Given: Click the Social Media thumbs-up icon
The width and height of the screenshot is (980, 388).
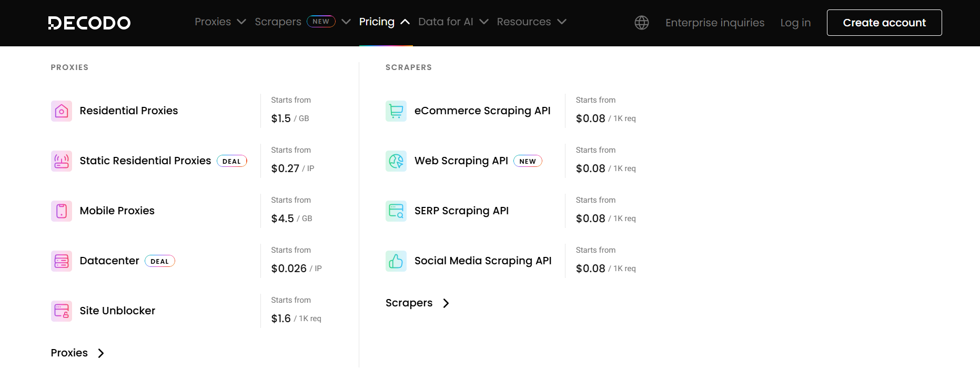Looking at the screenshot, I should coord(396,261).
